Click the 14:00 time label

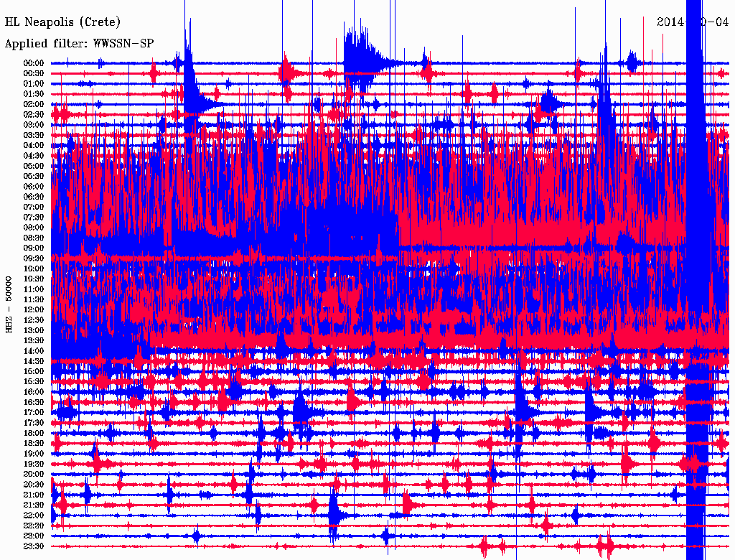[x=34, y=351]
